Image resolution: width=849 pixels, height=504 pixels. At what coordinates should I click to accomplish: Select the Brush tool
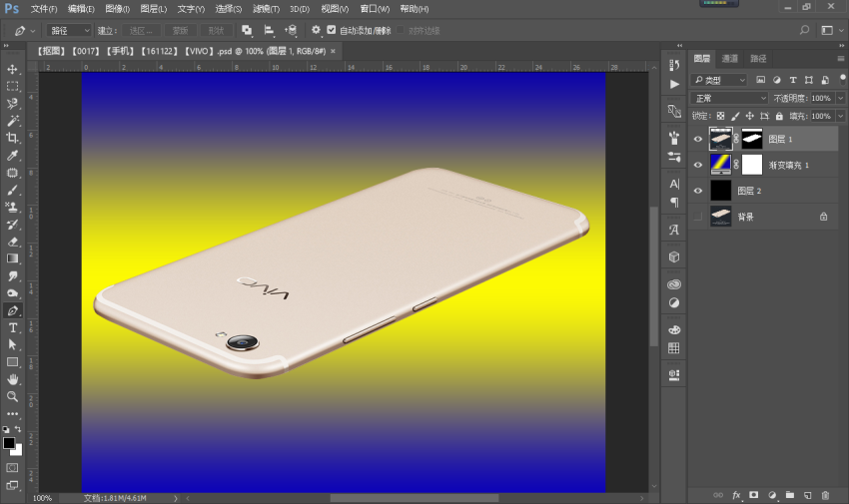pos(12,190)
